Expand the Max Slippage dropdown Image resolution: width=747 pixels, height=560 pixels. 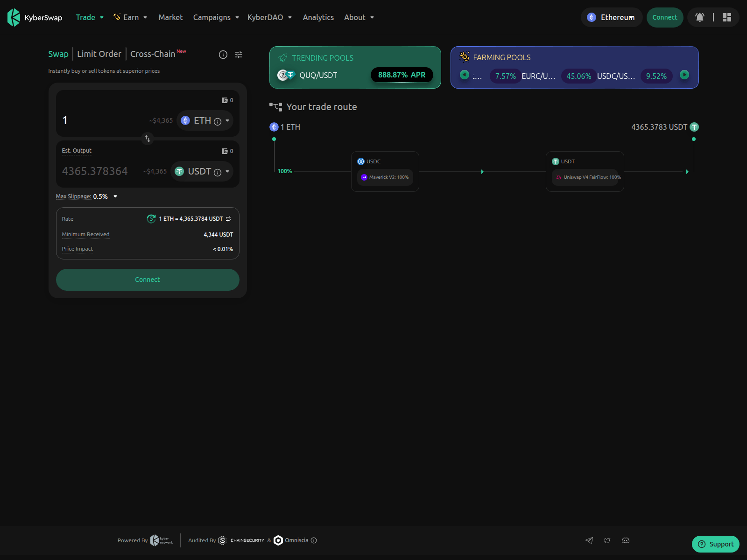(115, 196)
